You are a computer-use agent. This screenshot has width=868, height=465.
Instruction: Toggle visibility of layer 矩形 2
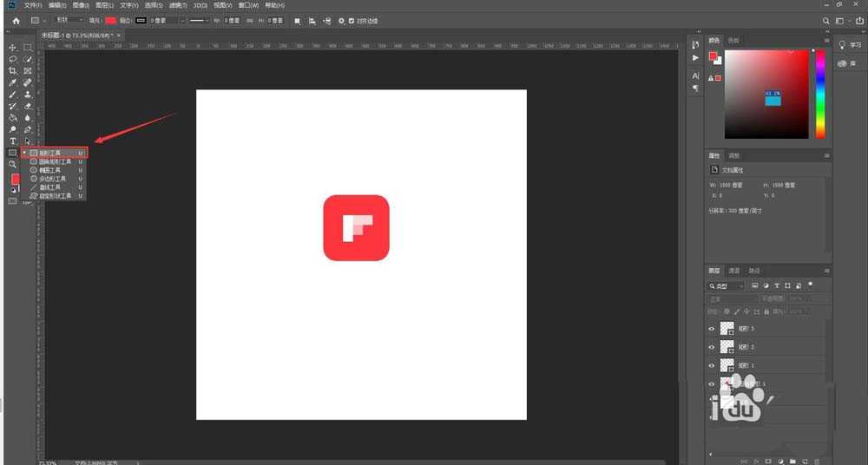pyautogui.click(x=712, y=347)
